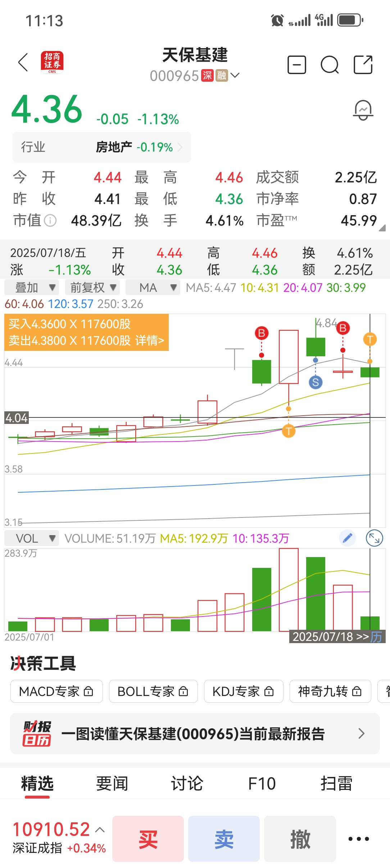Expand the stock code dropdown chevron

pos(235,75)
